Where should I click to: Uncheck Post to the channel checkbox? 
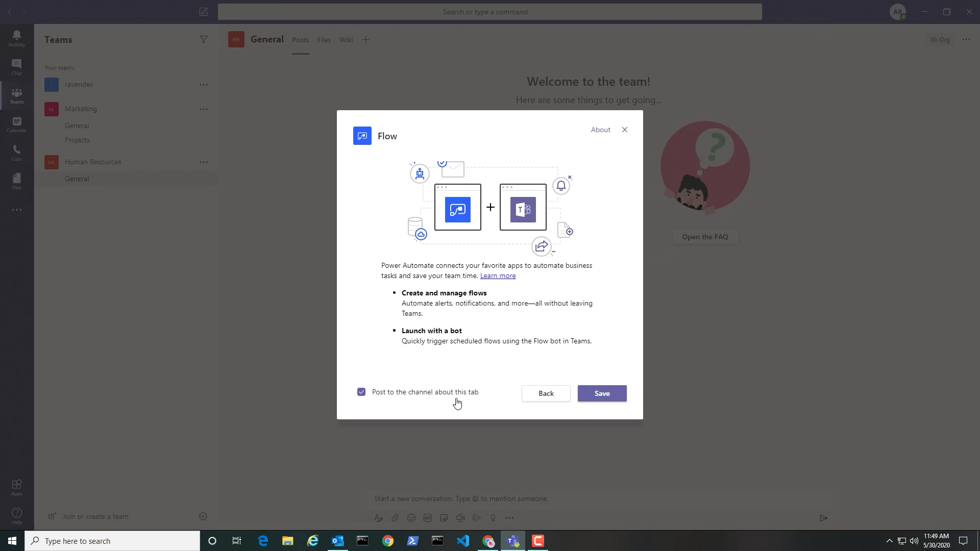point(361,392)
